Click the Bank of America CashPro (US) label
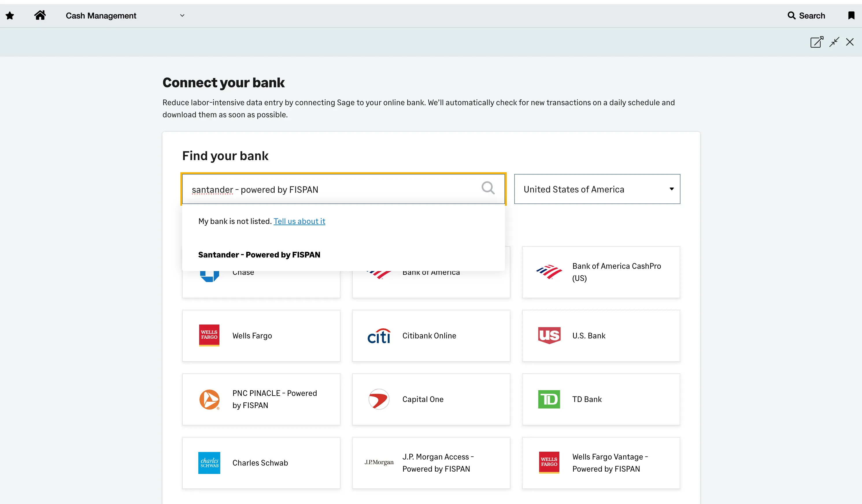Viewport: 862px width, 504px height. (x=616, y=272)
